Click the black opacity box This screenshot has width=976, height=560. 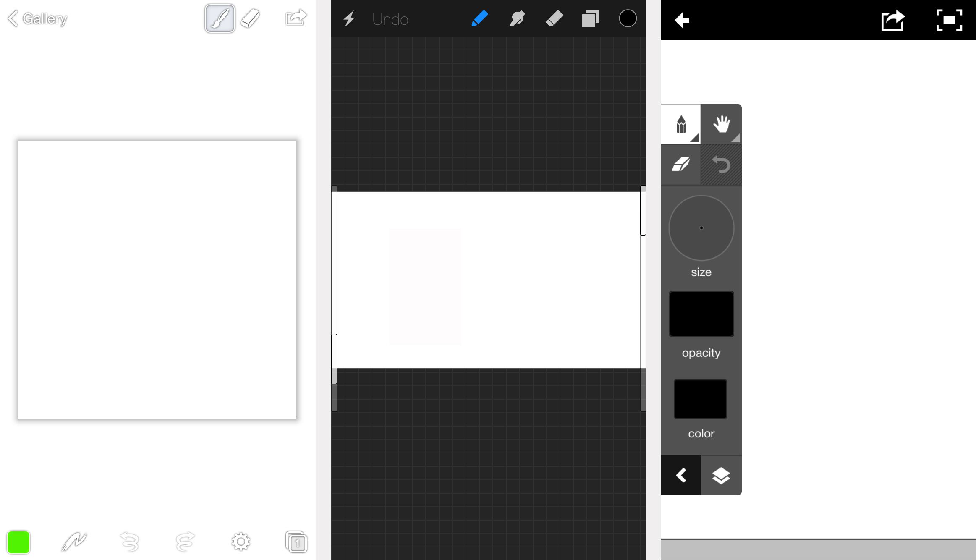coord(701,314)
